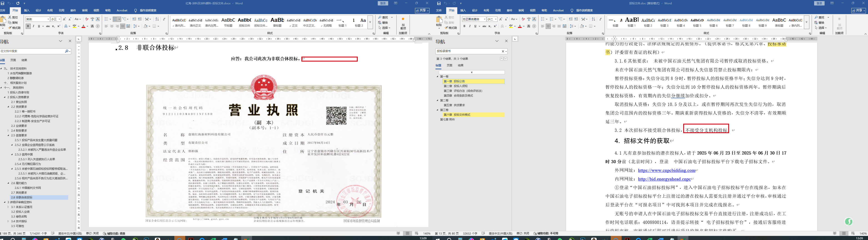868x240 pixels.
Task: Open the 文件 menu in the right Word window
Action: pos(439,10)
